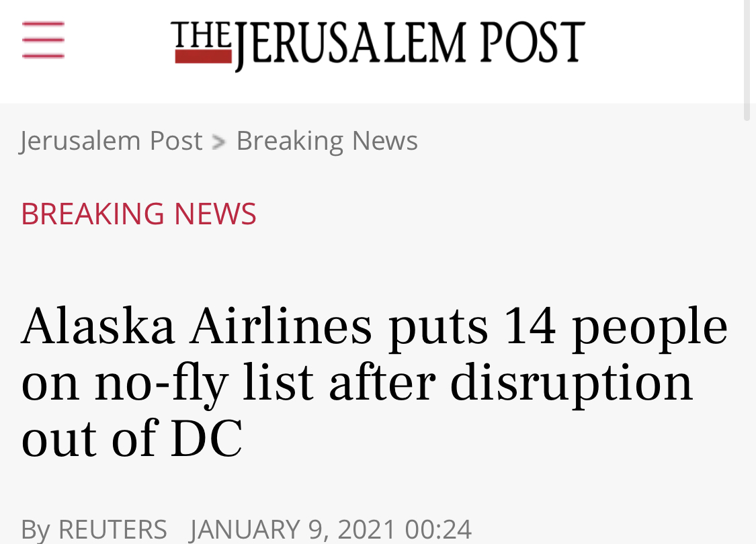Viewport: 756px width, 544px height.
Task: Click the breadcrumb separator arrow
Action: click(x=219, y=142)
